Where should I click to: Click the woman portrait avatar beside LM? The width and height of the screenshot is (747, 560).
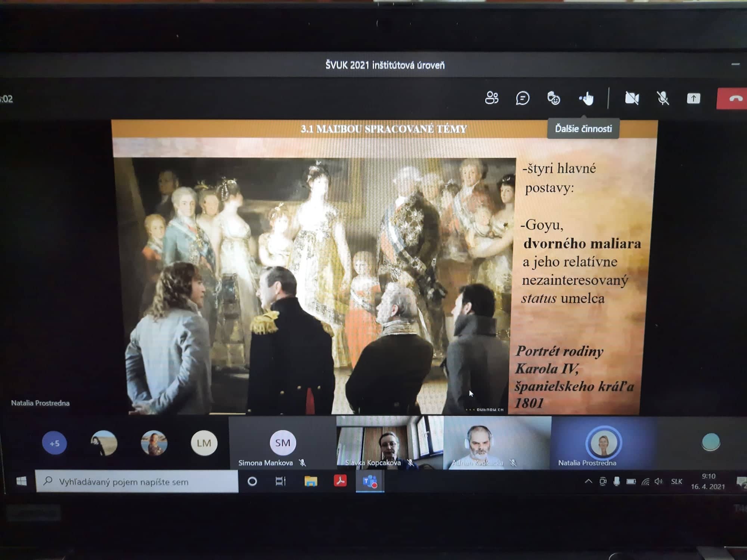pos(154,443)
